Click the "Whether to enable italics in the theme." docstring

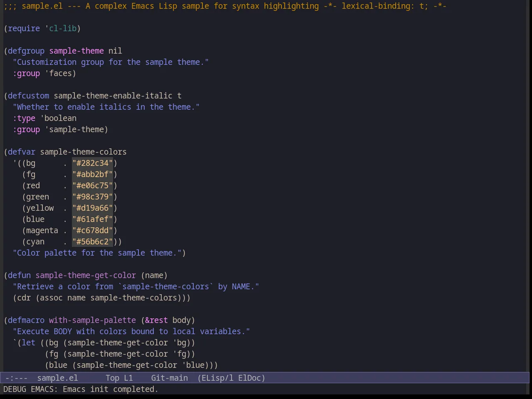(106, 107)
